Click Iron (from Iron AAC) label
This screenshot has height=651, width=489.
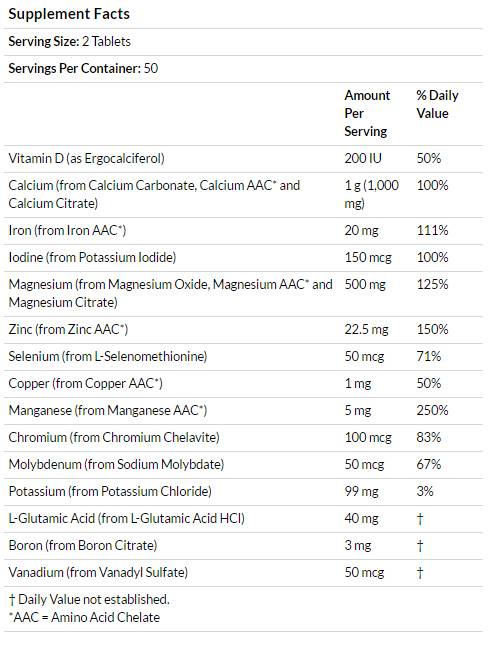(x=67, y=230)
